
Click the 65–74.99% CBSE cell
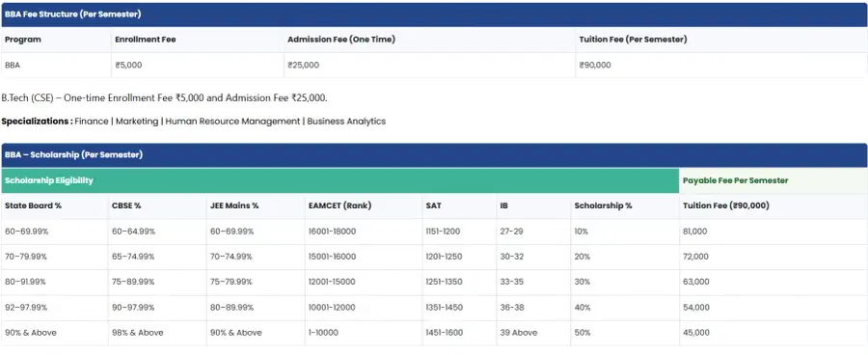[x=157, y=257]
